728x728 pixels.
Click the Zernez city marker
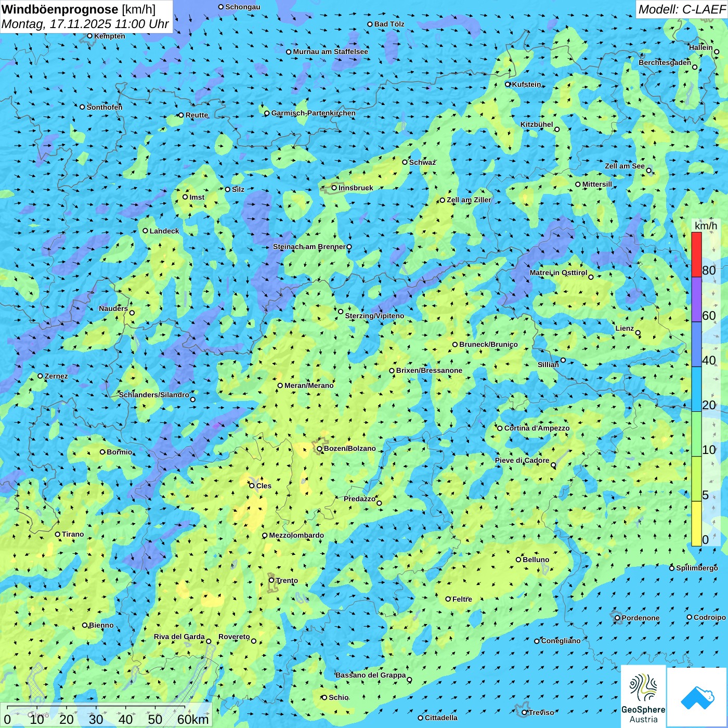pyautogui.click(x=41, y=376)
